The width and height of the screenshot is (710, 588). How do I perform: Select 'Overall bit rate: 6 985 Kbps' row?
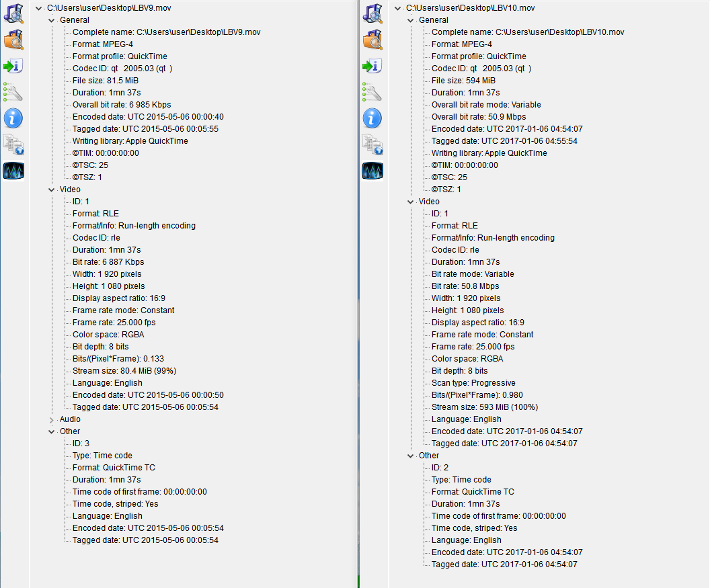122,105
